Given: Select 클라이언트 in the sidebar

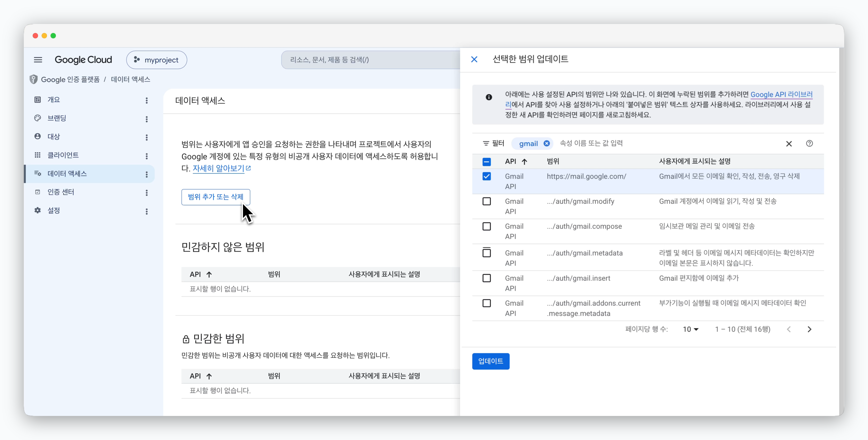Looking at the screenshot, I should [63, 155].
